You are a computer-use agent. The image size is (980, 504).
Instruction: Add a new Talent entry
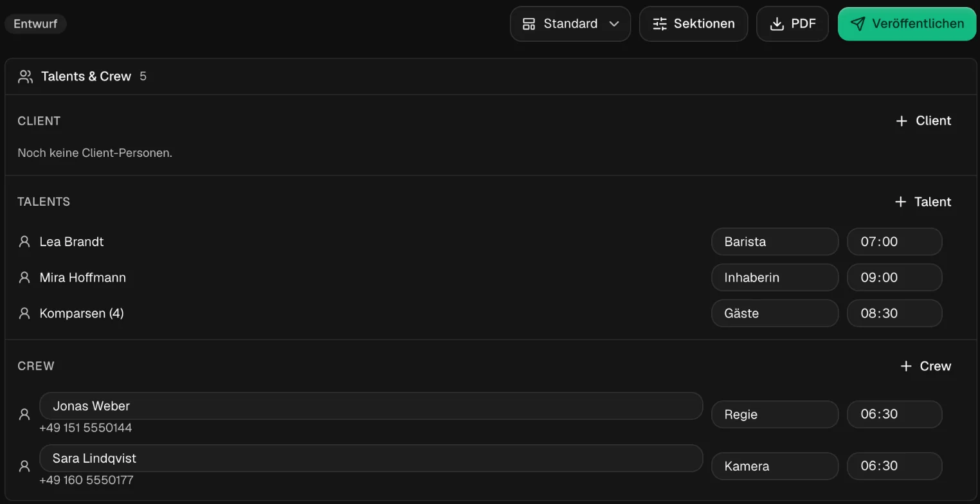923,202
